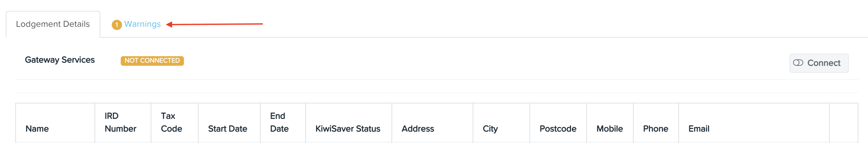
Task: Click the IRD Number column header
Action: point(123,123)
